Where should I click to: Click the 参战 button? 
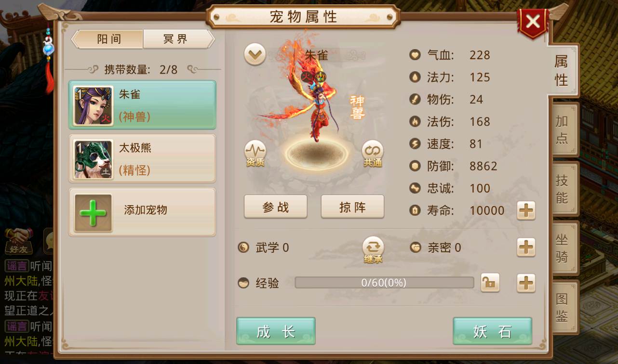276,207
